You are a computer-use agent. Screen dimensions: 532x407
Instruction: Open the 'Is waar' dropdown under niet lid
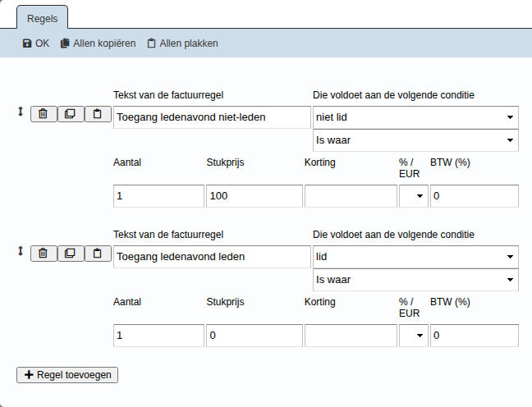tap(415, 140)
